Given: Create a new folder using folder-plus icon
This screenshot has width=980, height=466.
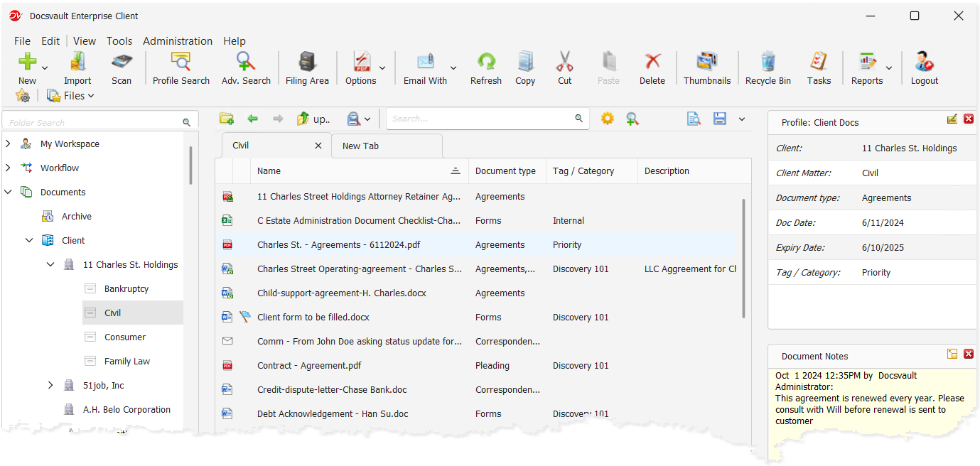Looking at the screenshot, I should [227, 119].
